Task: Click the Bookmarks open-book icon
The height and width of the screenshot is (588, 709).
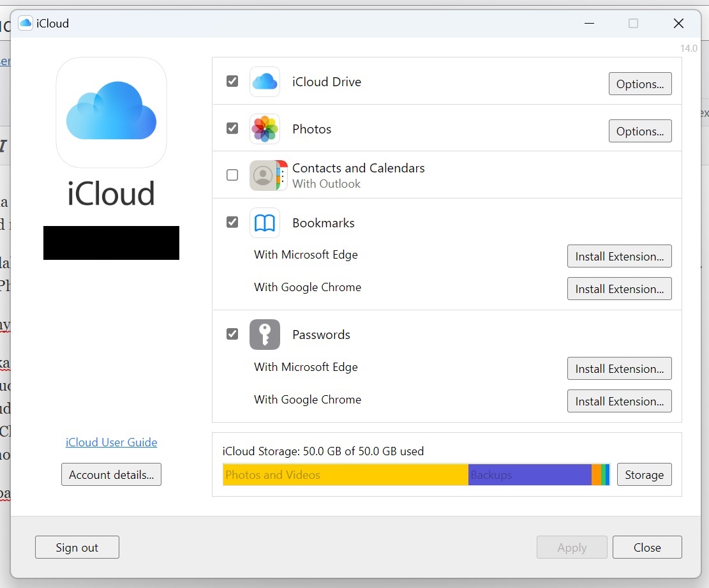Action: 264,223
